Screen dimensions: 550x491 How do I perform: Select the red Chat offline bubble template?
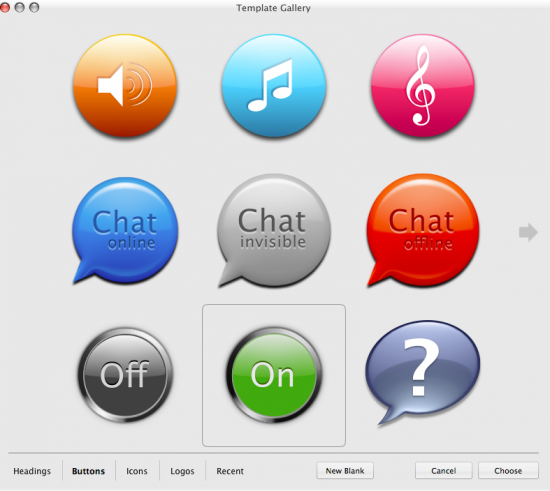tap(423, 230)
